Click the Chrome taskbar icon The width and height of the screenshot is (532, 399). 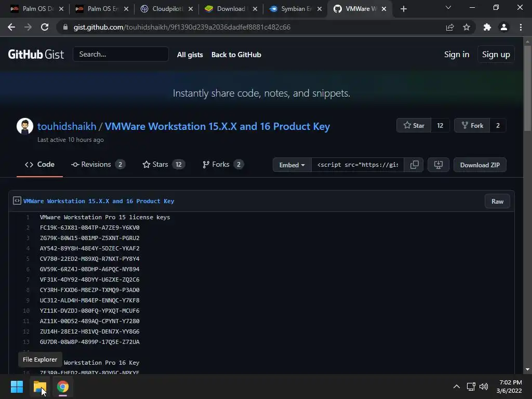pyautogui.click(x=63, y=387)
